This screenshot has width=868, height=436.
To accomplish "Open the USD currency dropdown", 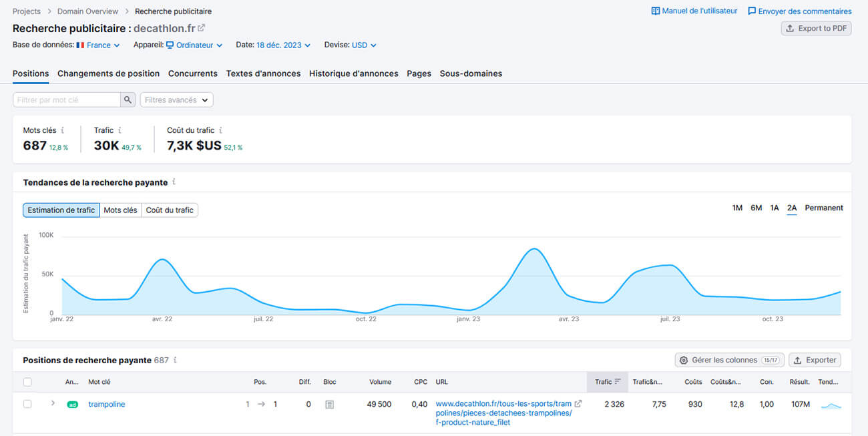I will point(364,45).
